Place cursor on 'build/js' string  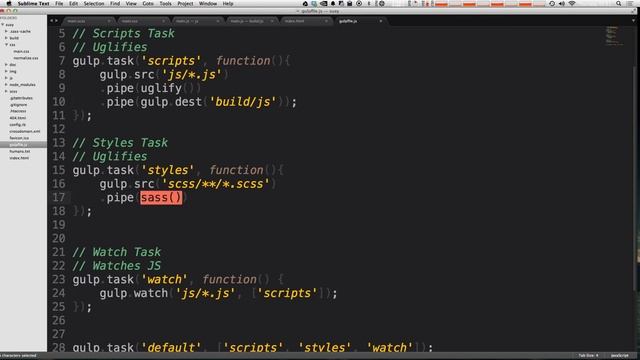tap(242, 102)
